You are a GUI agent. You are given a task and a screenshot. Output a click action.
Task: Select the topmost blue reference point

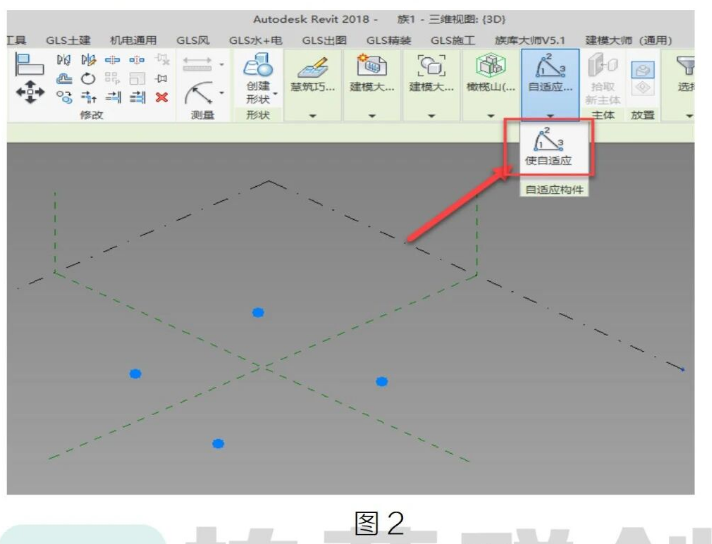coord(258,312)
